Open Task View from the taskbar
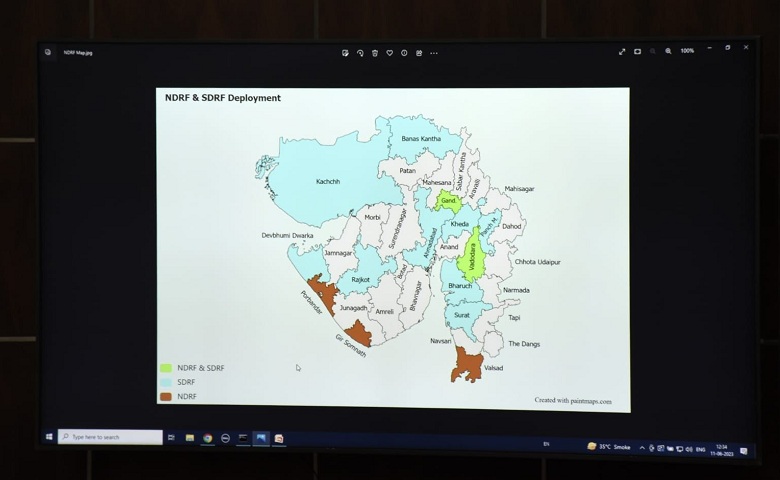The image size is (780, 480). tap(171, 437)
